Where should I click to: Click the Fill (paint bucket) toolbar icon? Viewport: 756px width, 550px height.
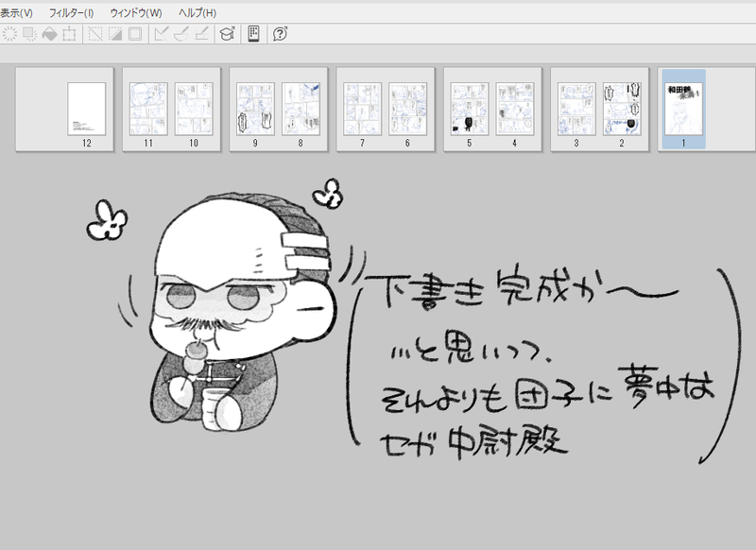(50, 34)
